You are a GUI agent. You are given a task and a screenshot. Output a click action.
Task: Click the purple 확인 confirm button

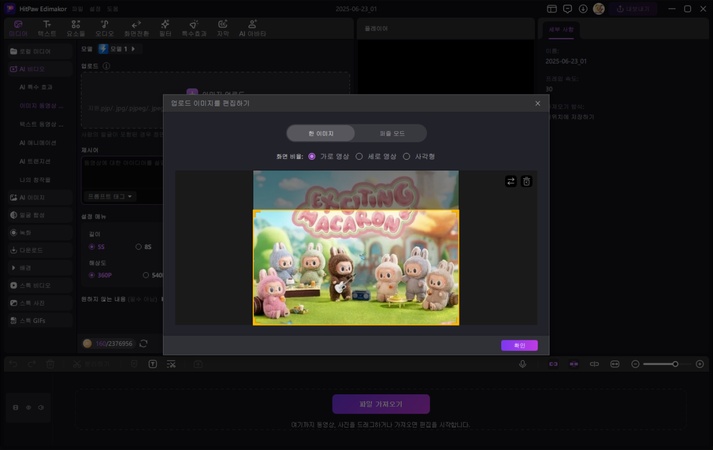tap(519, 345)
